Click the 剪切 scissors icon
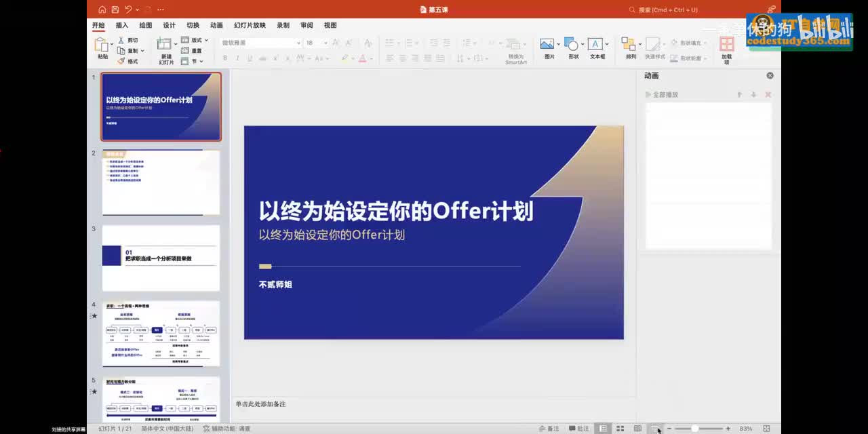The height and width of the screenshot is (434, 868). click(x=121, y=40)
